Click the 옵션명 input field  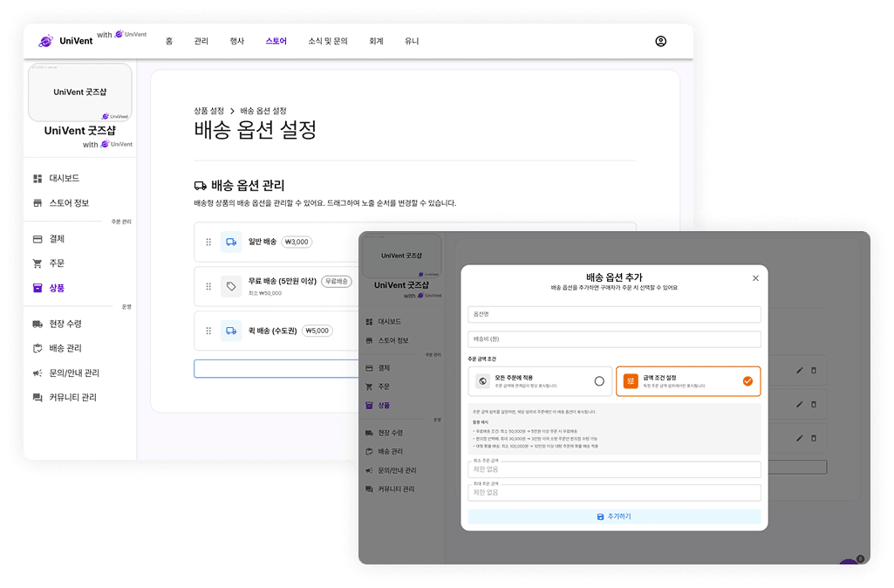(614, 314)
